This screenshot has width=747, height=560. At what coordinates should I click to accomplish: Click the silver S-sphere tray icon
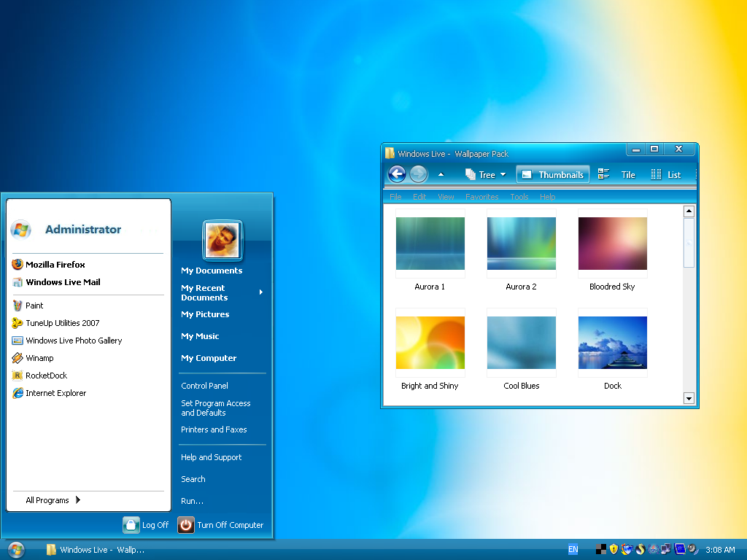pyautogui.click(x=640, y=549)
